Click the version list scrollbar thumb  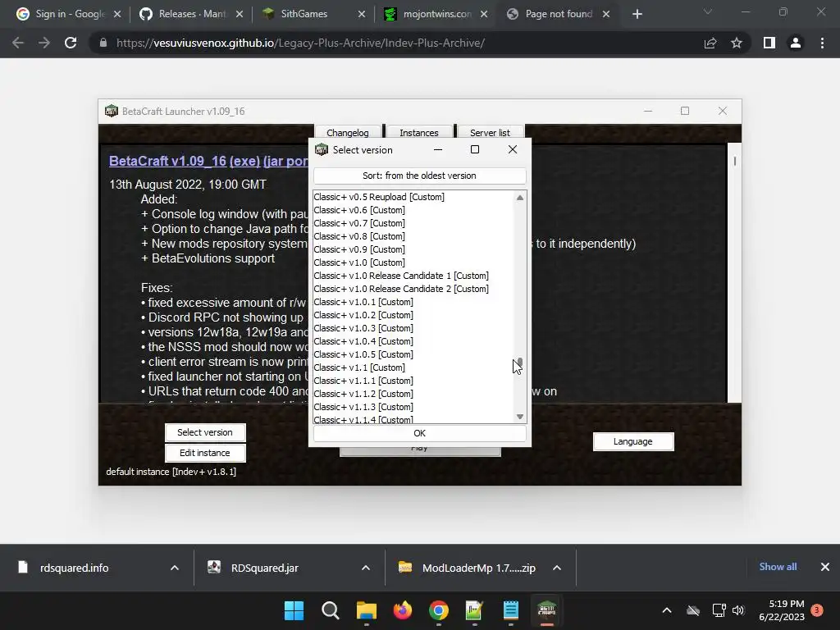point(519,363)
